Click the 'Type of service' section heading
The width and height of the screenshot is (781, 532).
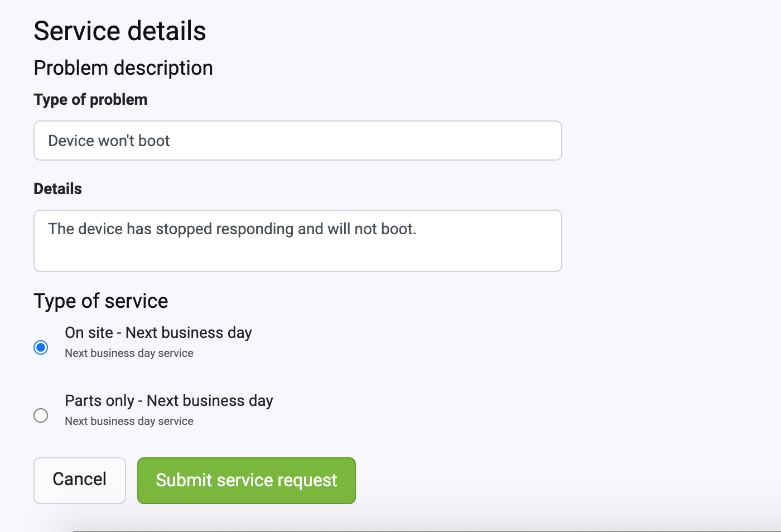[101, 301]
